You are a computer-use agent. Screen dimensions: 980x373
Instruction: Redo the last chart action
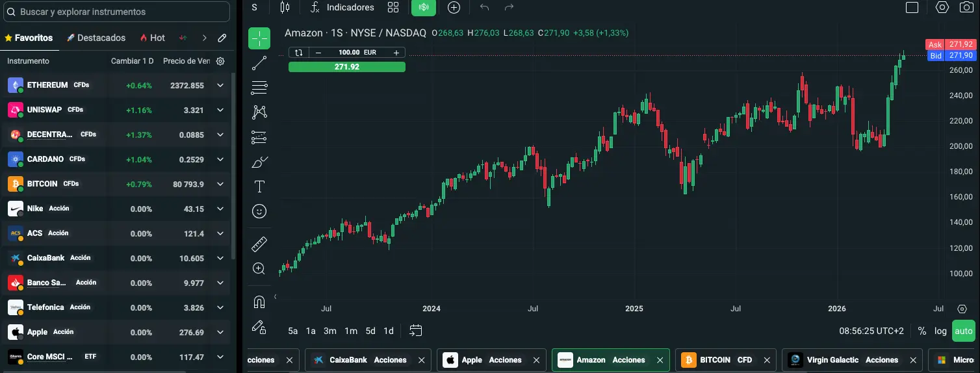[x=509, y=7]
